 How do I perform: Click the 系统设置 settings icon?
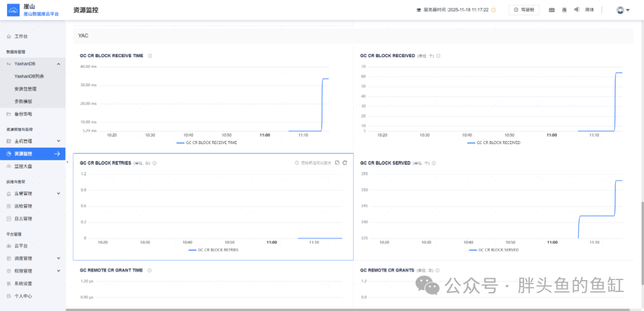click(x=9, y=284)
